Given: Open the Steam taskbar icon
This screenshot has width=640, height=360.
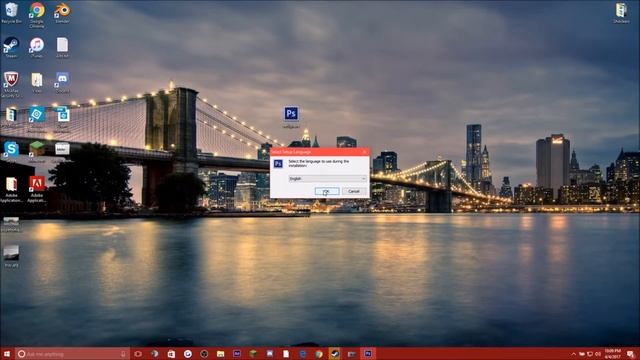Looking at the screenshot, I should tap(335, 354).
